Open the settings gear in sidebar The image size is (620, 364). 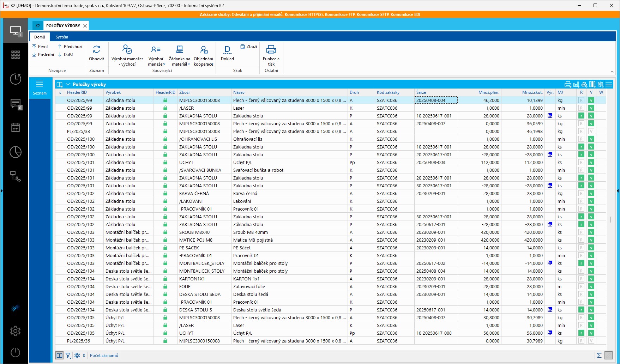tap(16, 331)
